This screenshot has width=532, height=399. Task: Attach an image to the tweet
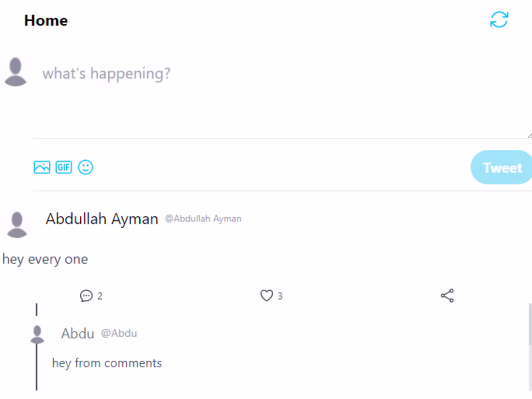coord(42,167)
